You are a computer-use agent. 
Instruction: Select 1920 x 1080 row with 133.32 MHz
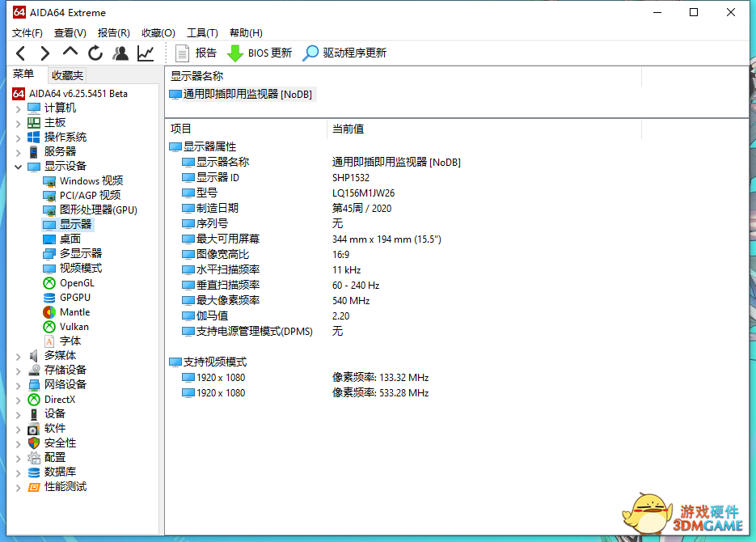pyautogui.click(x=305, y=378)
